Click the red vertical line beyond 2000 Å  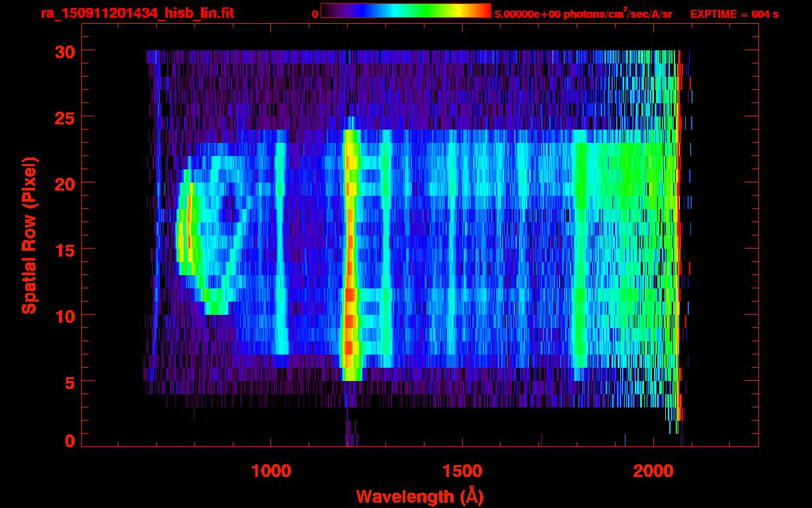pyautogui.click(x=680, y=232)
